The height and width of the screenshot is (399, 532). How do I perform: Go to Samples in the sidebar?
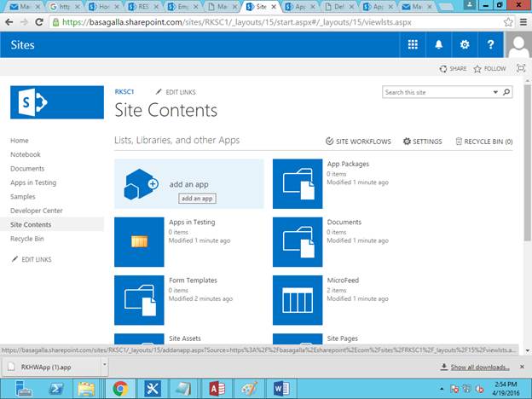[x=23, y=196]
